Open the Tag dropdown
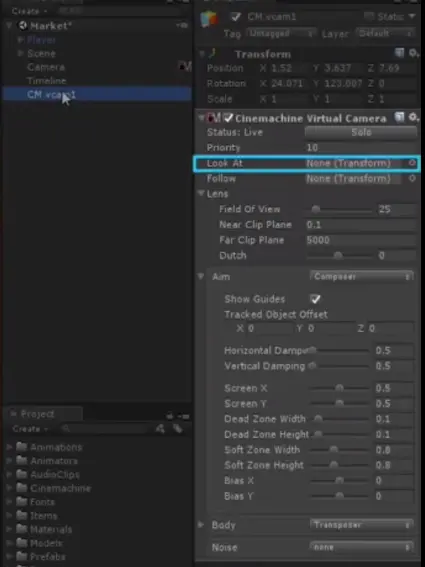The width and height of the screenshot is (425, 567). coord(281,34)
